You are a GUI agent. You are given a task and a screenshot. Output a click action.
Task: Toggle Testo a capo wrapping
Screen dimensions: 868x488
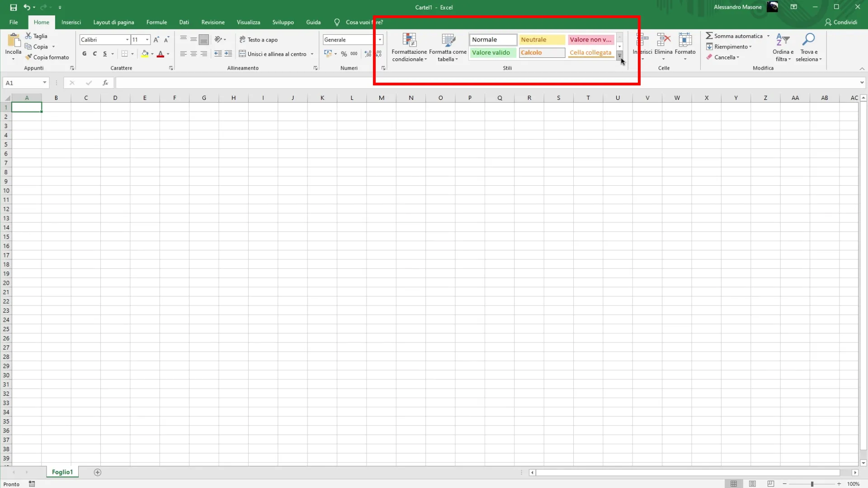coord(259,40)
